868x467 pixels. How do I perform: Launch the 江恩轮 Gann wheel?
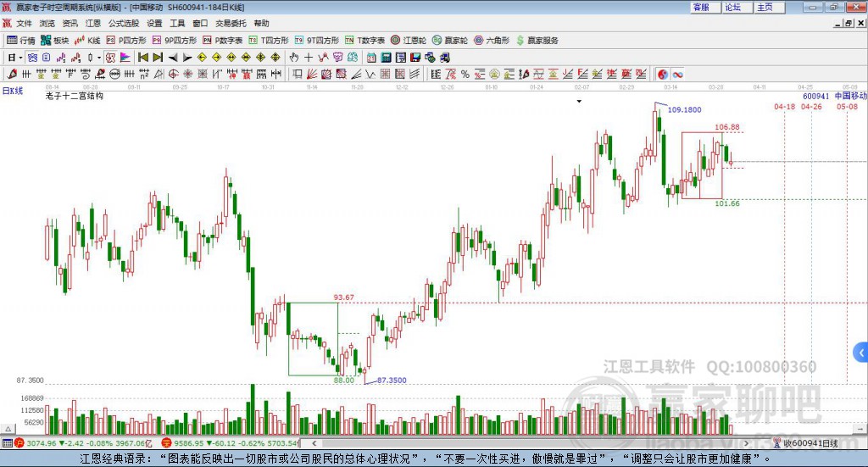(x=409, y=41)
